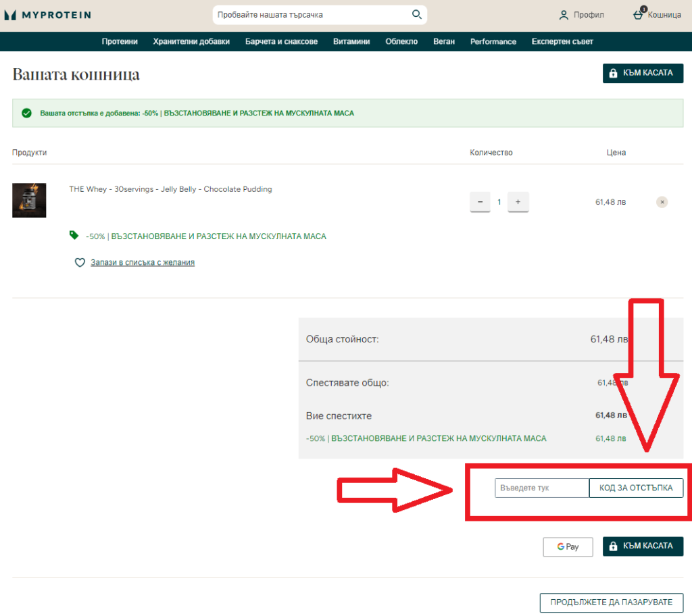Click the quantity value 1
The width and height of the screenshot is (692, 616).
click(499, 202)
